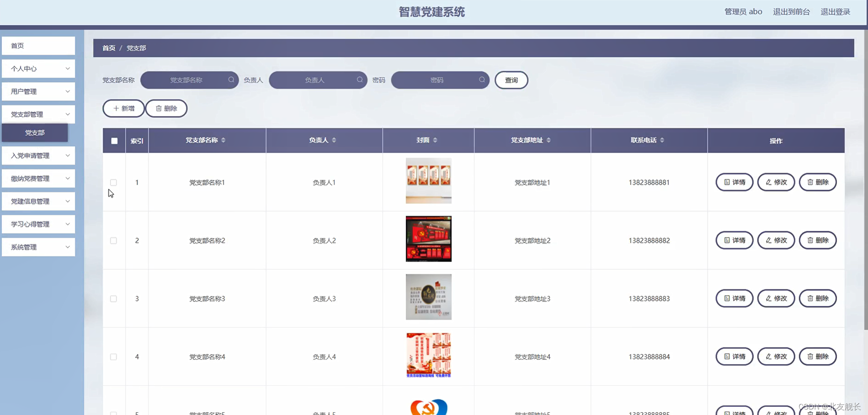Screen dimensions: 868x415
Task: Open 详情 for 党支部名称2
Action: (x=734, y=240)
